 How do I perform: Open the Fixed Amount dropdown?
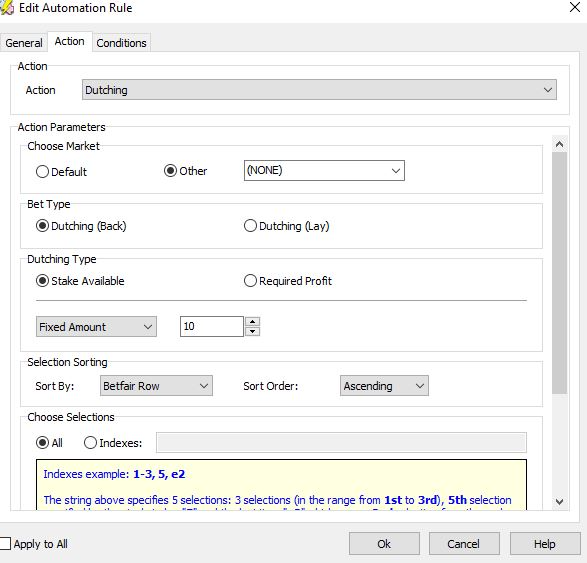(96, 327)
